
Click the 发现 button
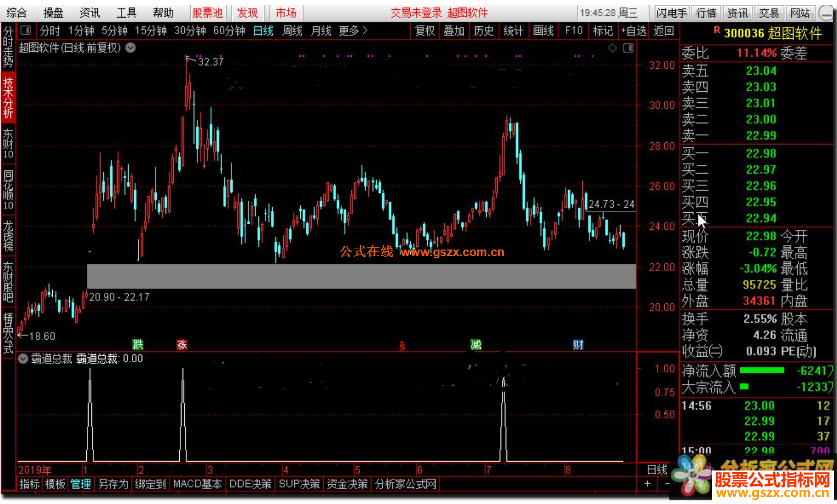click(247, 13)
